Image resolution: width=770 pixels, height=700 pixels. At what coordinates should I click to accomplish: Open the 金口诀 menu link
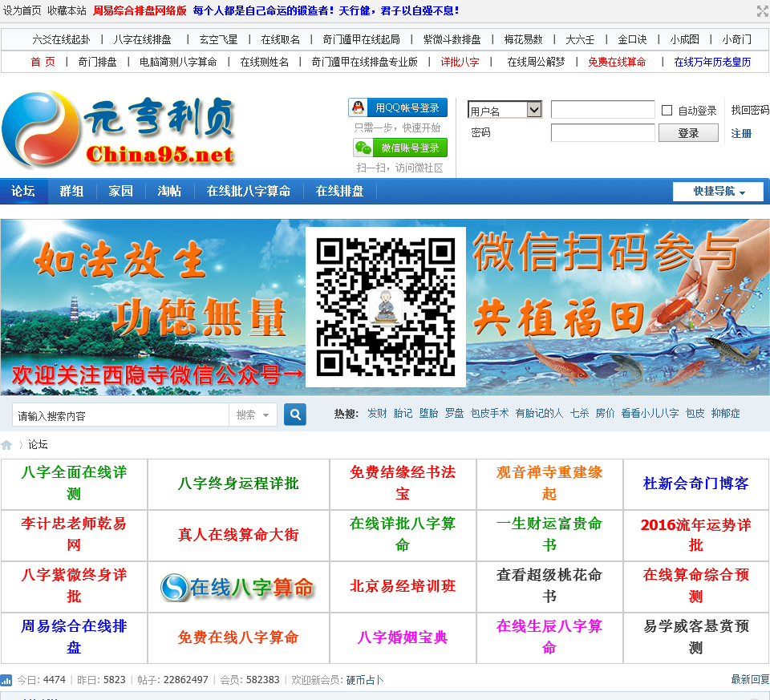633,39
